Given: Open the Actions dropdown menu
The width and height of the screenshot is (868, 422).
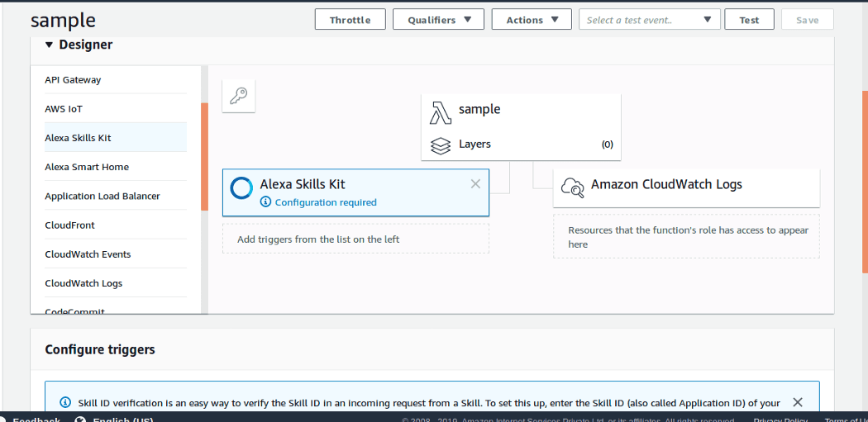Looking at the screenshot, I should point(532,20).
